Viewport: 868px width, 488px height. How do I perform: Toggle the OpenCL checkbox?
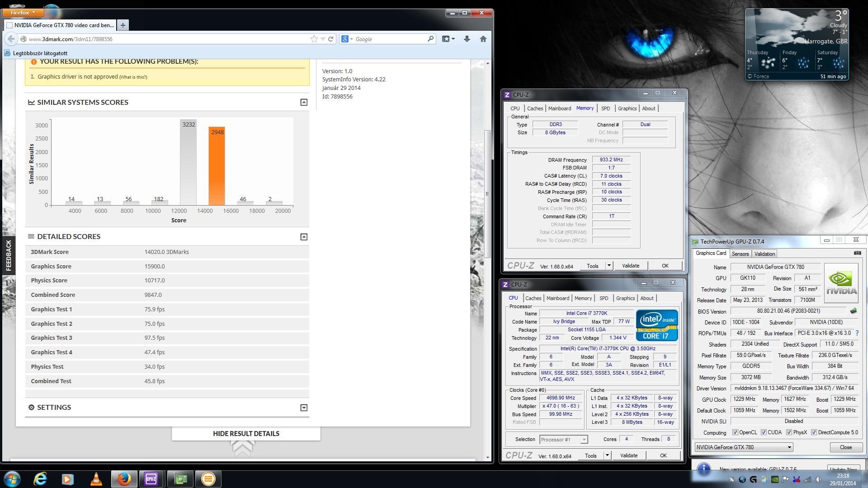735,432
